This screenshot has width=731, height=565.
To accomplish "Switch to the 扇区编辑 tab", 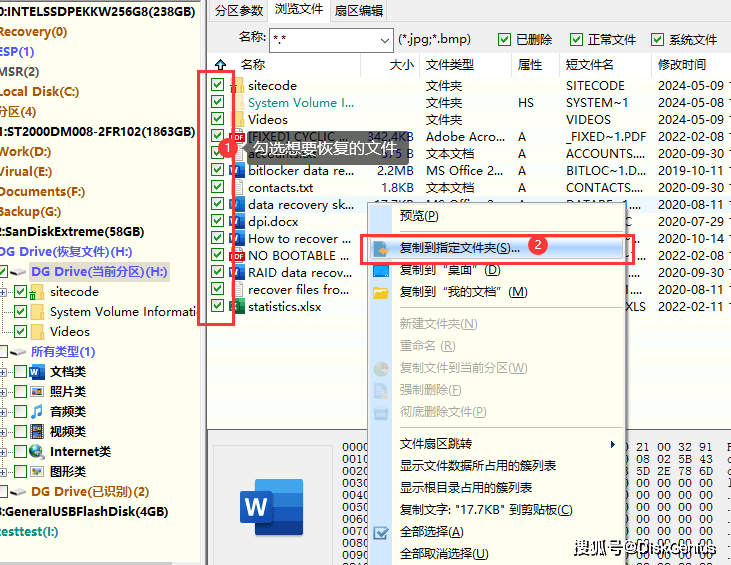I will pyautogui.click(x=358, y=10).
